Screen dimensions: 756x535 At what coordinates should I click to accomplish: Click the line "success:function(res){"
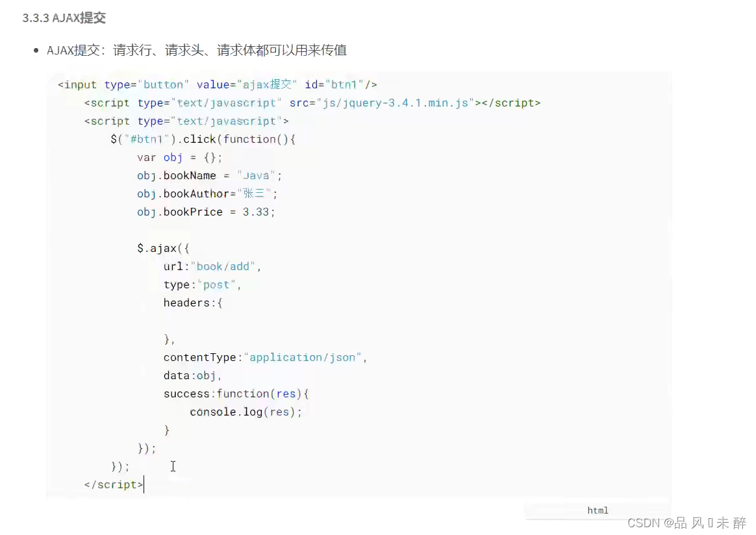pos(236,393)
